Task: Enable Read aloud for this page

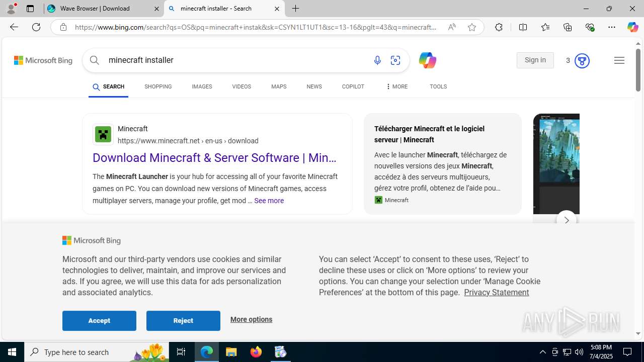Action: (x=452, y=27)
